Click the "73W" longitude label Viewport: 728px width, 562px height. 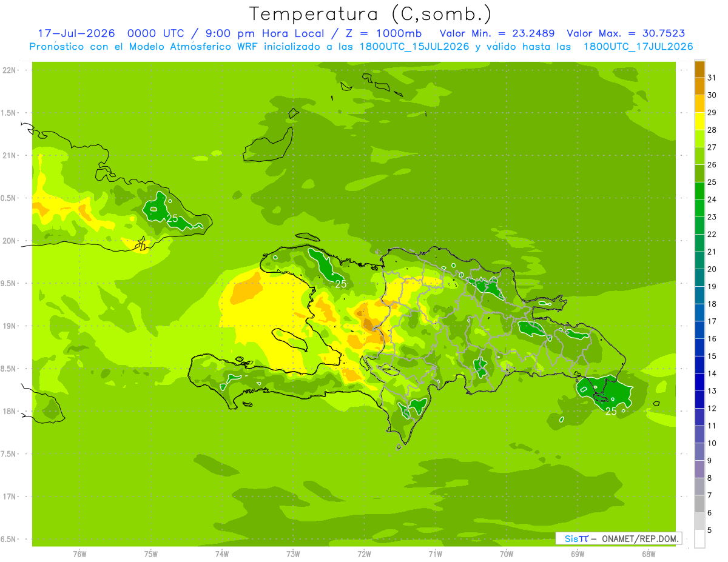(x=293, y=554)
